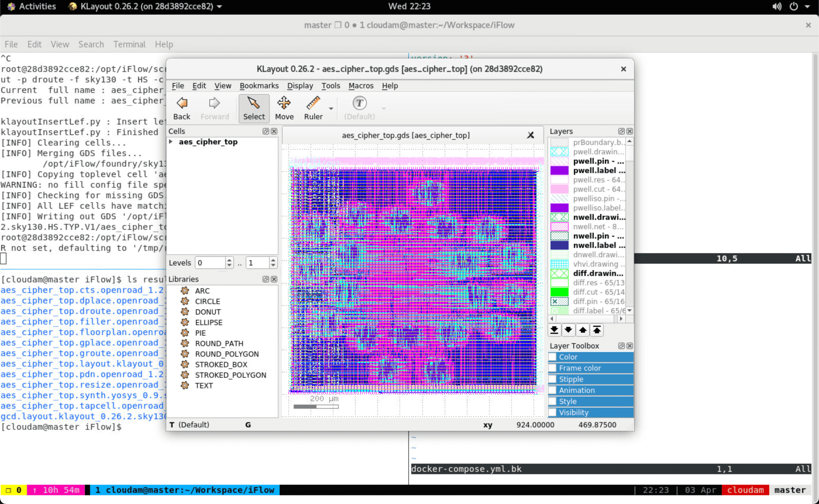This screenshot has width=819, height=504.
Task: Click the Levels from input field
Action: (210, 263)
